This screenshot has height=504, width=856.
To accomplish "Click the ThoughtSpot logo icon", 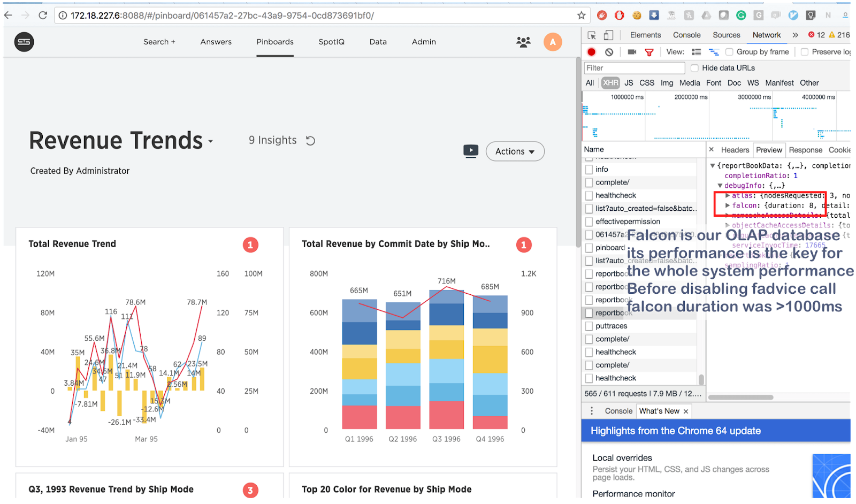I will [24, 42].
